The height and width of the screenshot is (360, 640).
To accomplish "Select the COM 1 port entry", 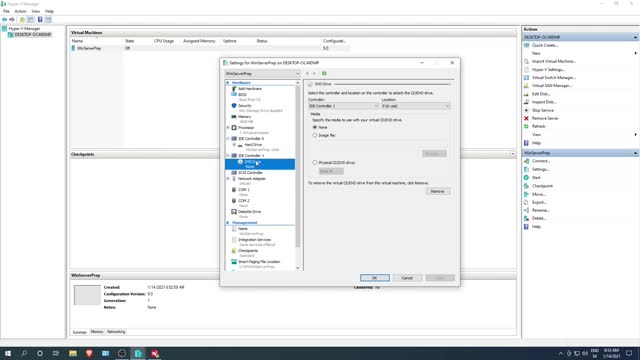I will point(244,190).
